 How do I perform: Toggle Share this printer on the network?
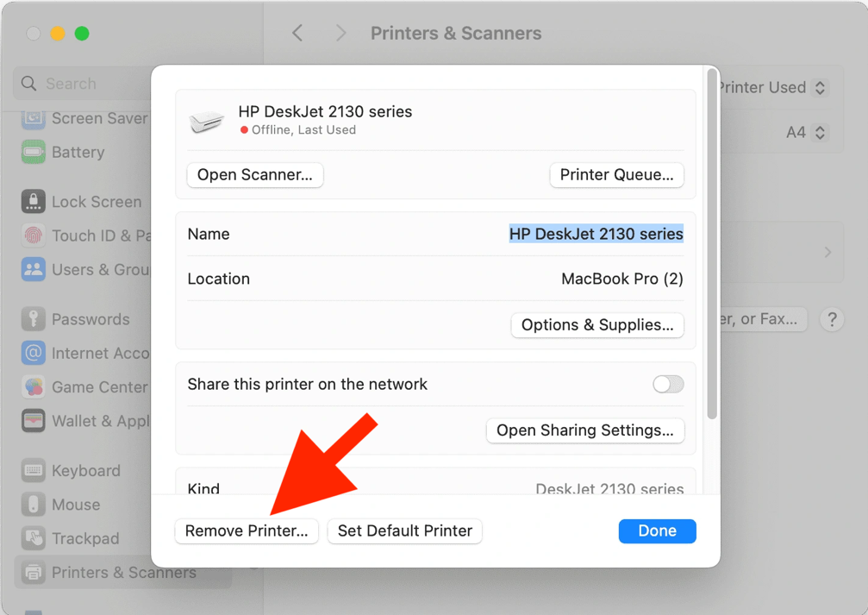[668, 384]
